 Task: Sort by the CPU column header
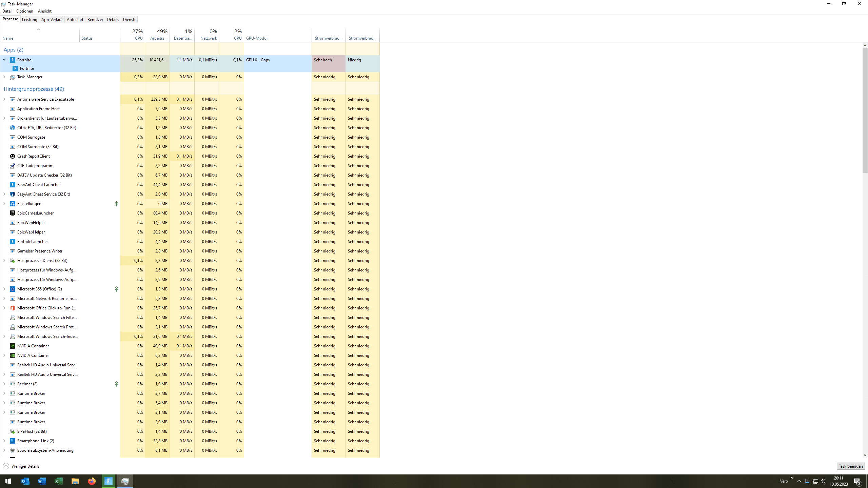133,35
